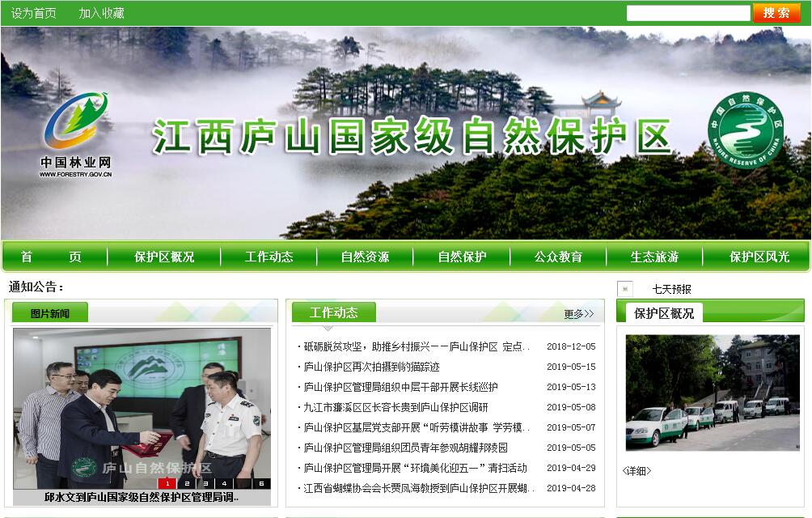This screenshot has height=518, width=812.
Task: Select 生态旅游 from the main navigation
Action: coord(654,257)
